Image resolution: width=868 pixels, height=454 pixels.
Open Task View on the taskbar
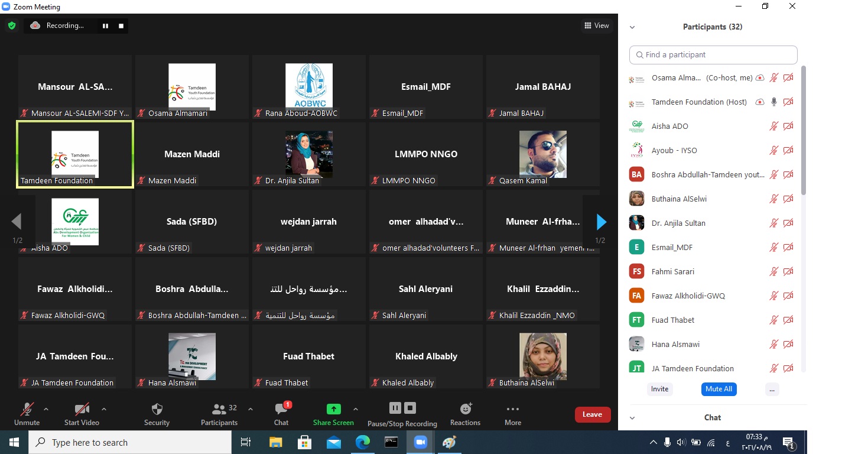[246, 442]
